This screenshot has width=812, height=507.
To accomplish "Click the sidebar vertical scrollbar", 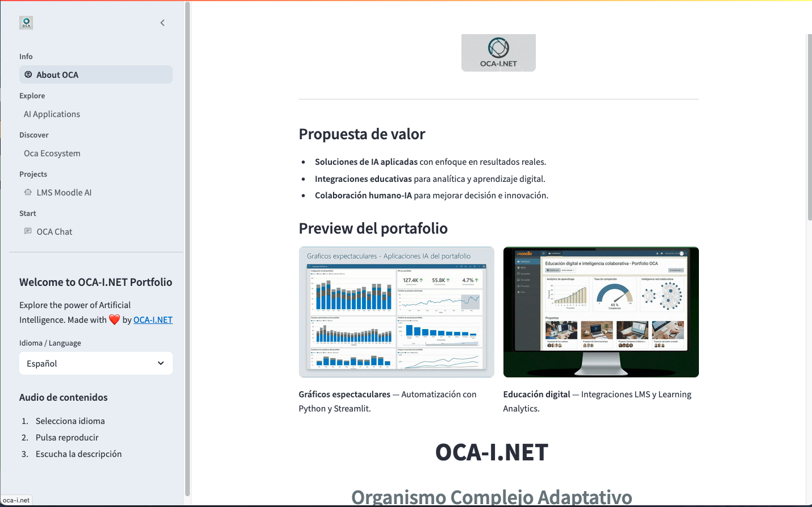I will (188, 249).
